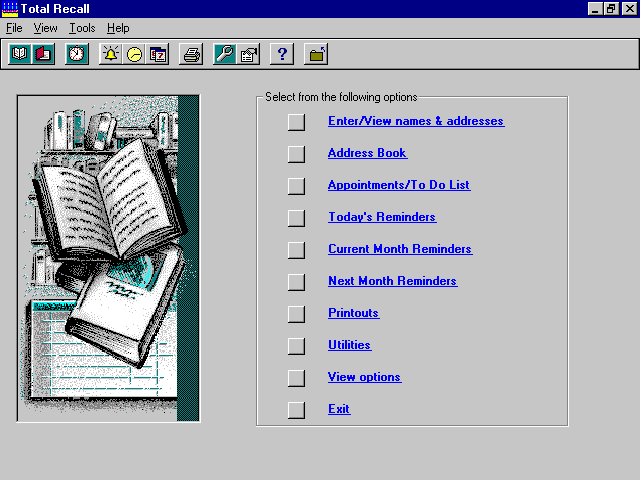Click the calendar toolbar icon beside the clock
Image resolution: width=640 pixels, height=480 pixels.
coord(158,54)
